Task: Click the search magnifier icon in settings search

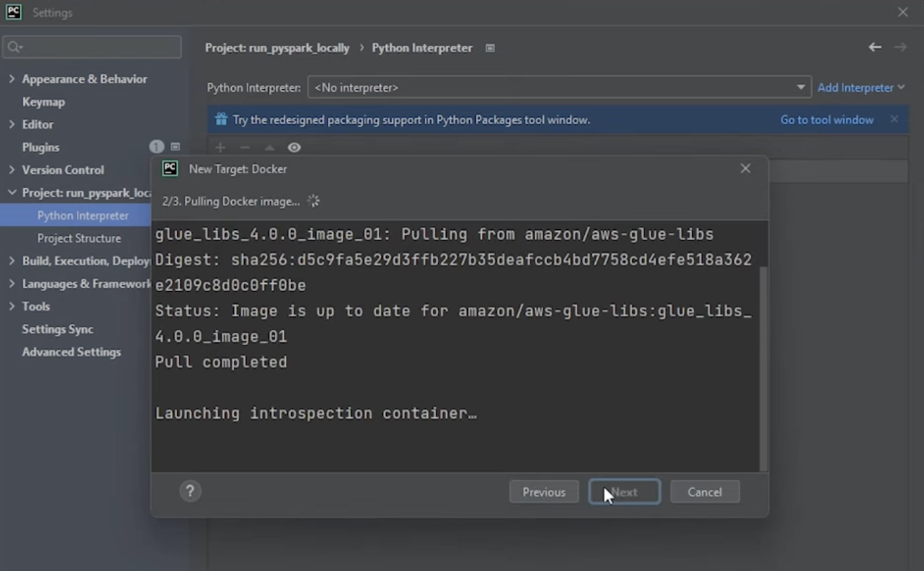Action: (x=14, y=47)
